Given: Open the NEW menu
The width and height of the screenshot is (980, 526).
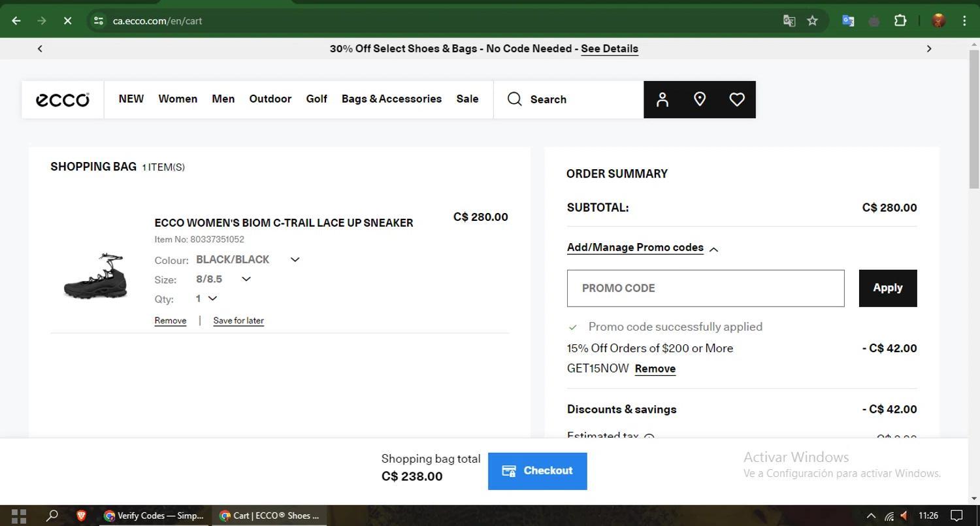Looking at the screenshot, I should click(x=131, y=99).
